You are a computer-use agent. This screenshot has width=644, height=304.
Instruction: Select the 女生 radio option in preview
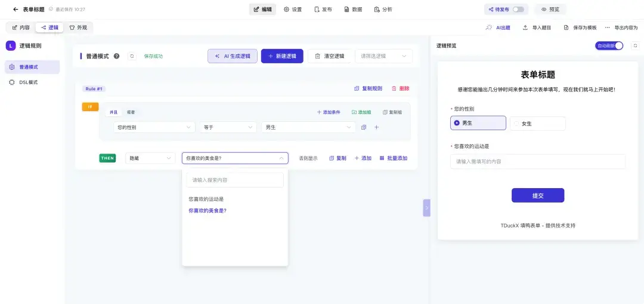[x=538, y=124]
